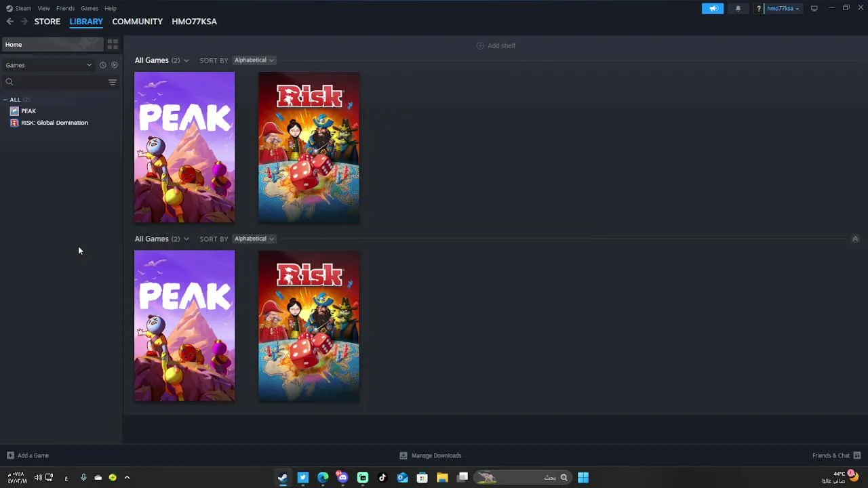Click the Add a Game plus icon

(x=10, y=455)
